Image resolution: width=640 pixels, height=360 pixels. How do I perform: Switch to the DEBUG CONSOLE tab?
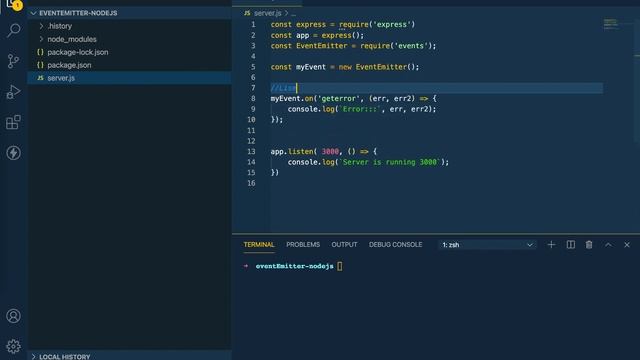396,244
